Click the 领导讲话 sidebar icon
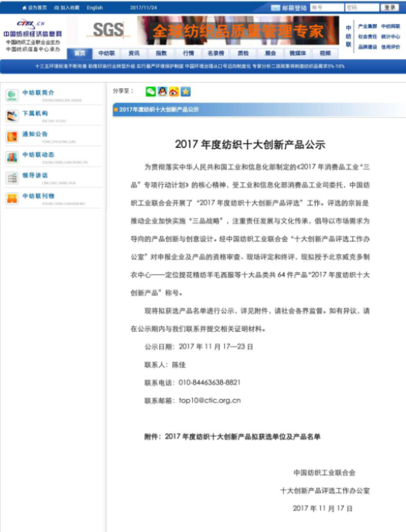Screen dimensions: 406x532 click(12, 178)
